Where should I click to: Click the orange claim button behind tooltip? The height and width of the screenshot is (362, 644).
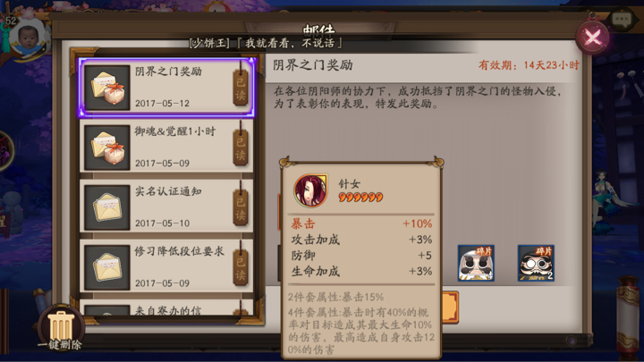pyautogui.click(x=450, y=307)
